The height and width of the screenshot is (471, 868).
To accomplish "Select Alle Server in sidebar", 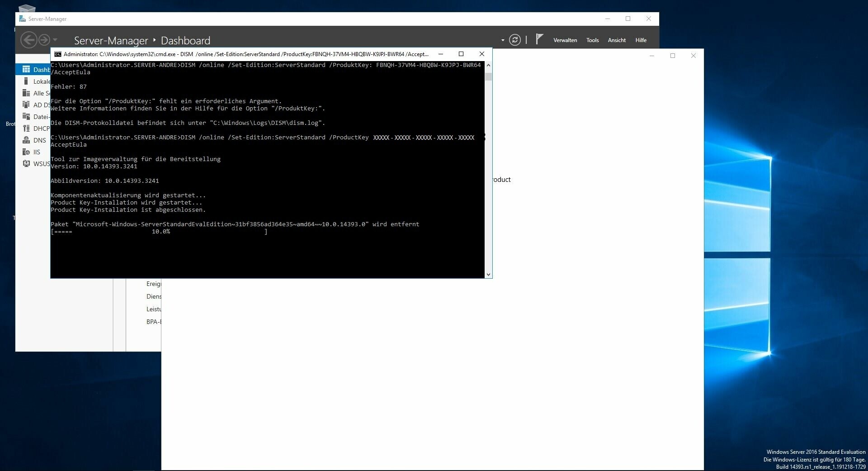I will pos(33,93).
